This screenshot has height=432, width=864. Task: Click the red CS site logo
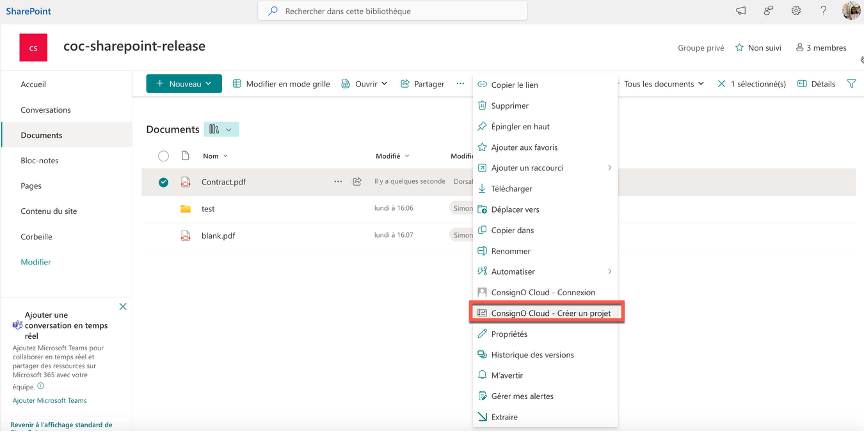34,47
